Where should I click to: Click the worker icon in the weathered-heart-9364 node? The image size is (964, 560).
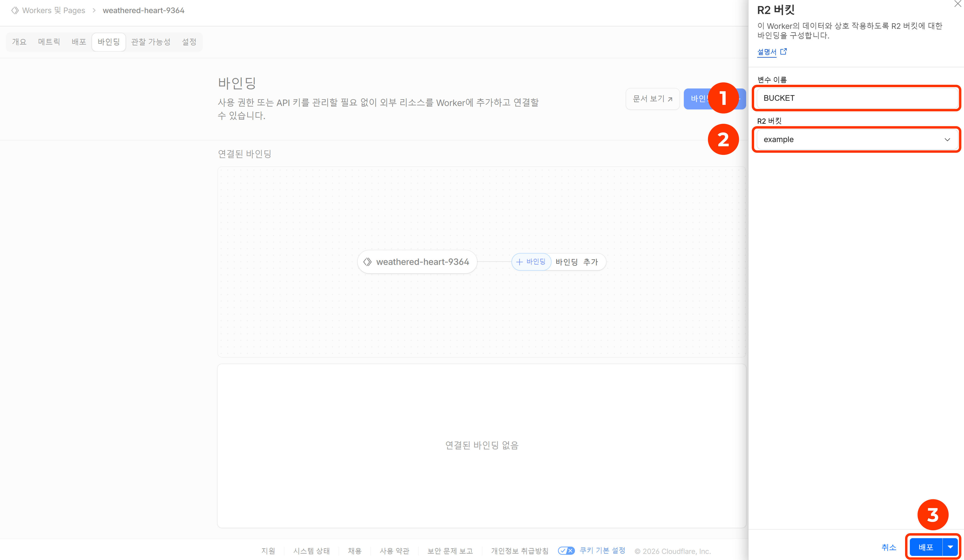click(x=367, y=262)
